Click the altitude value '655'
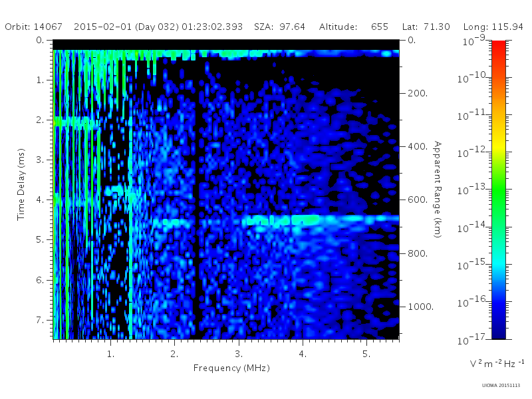The height and width of the screenshot is (399, 532). coord(380,27)
